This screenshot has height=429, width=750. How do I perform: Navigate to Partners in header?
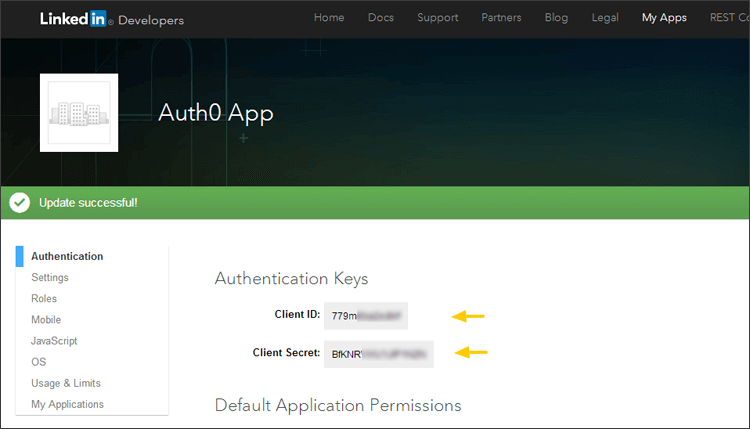501,18
